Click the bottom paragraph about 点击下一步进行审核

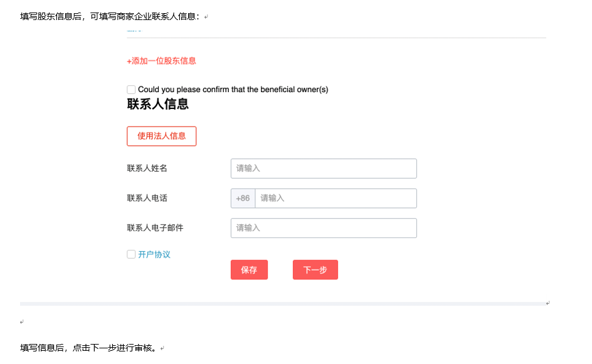point(88,348)
